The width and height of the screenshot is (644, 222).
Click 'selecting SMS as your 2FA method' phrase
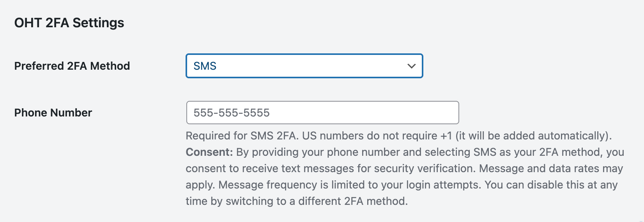514,152
